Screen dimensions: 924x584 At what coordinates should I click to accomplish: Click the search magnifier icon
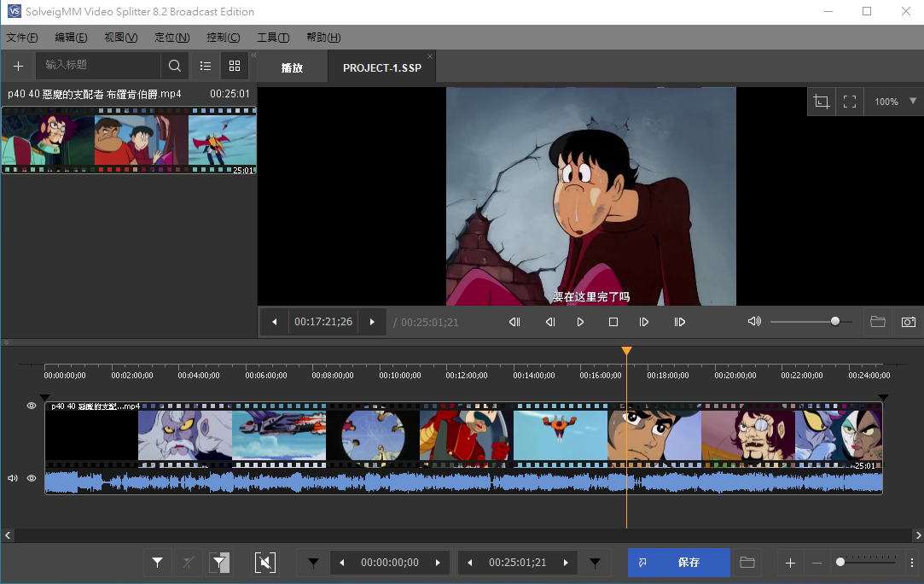[175, 66]
